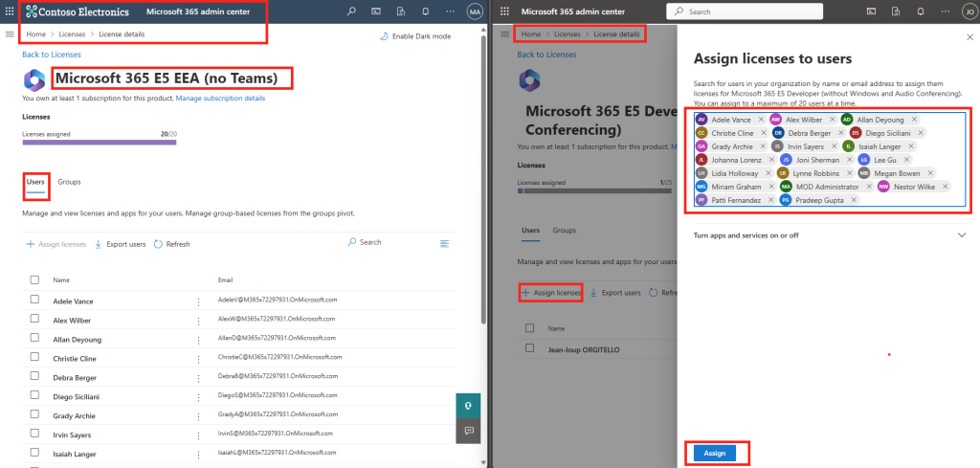Click Assign licenses in right window toolbar
The height and width of the screenshot is (468, 980).
[551, 293]
